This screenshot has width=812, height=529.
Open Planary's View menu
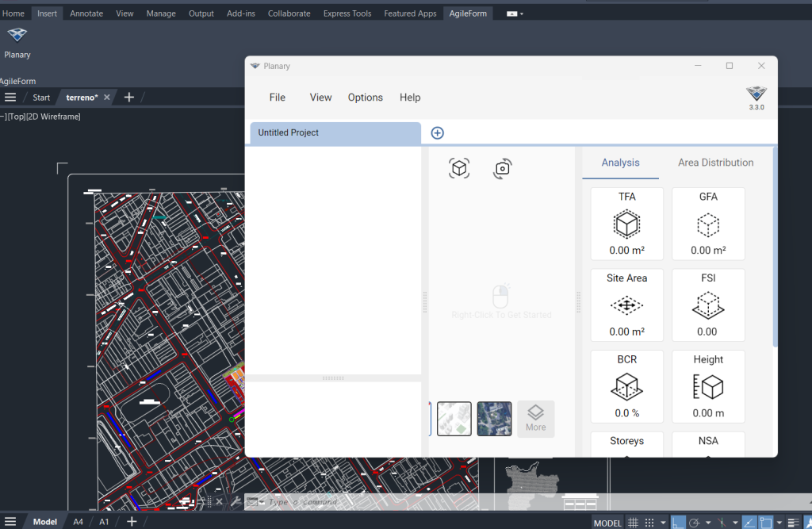(x=320, y=98)
